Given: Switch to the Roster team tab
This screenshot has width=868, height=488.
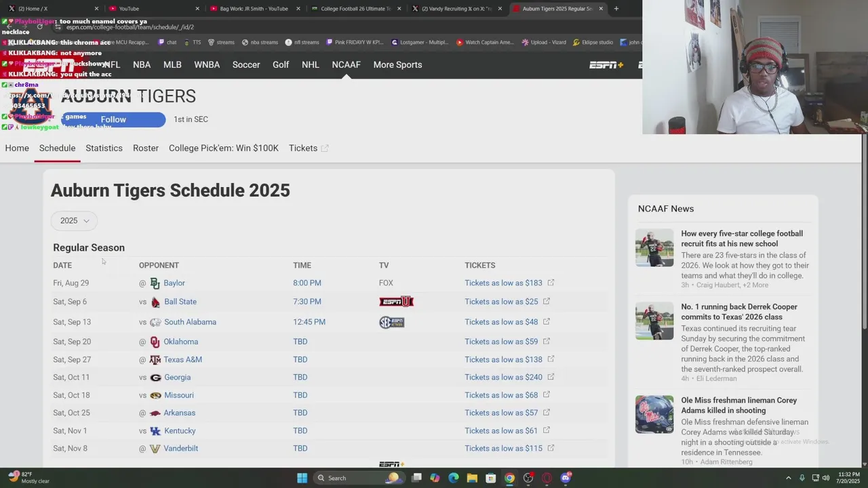Looking at the screenshot, I should [x=146, y=148].
